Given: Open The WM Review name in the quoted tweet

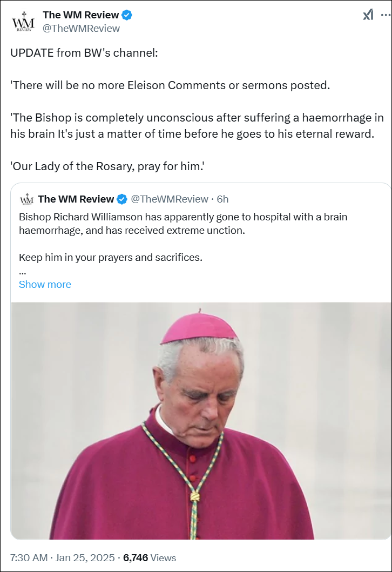Looking at the screenshot, I should 76,199.
